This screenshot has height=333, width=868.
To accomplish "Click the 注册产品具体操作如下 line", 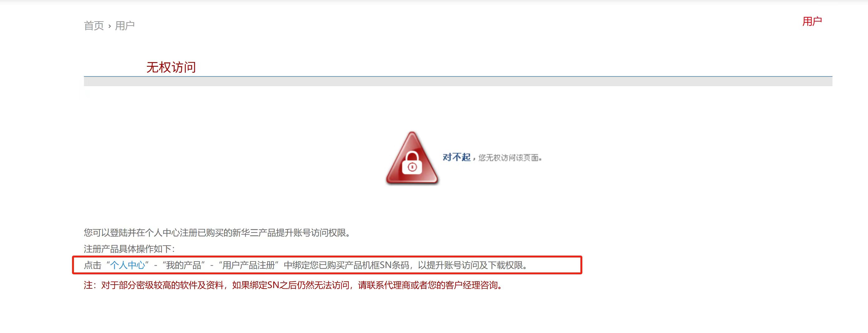I will [x=129, y=249].
